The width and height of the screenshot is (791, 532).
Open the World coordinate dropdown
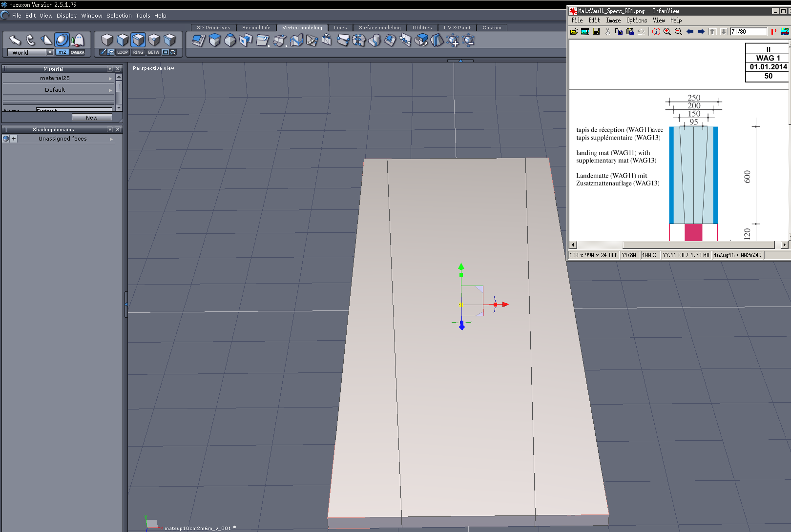50,52
